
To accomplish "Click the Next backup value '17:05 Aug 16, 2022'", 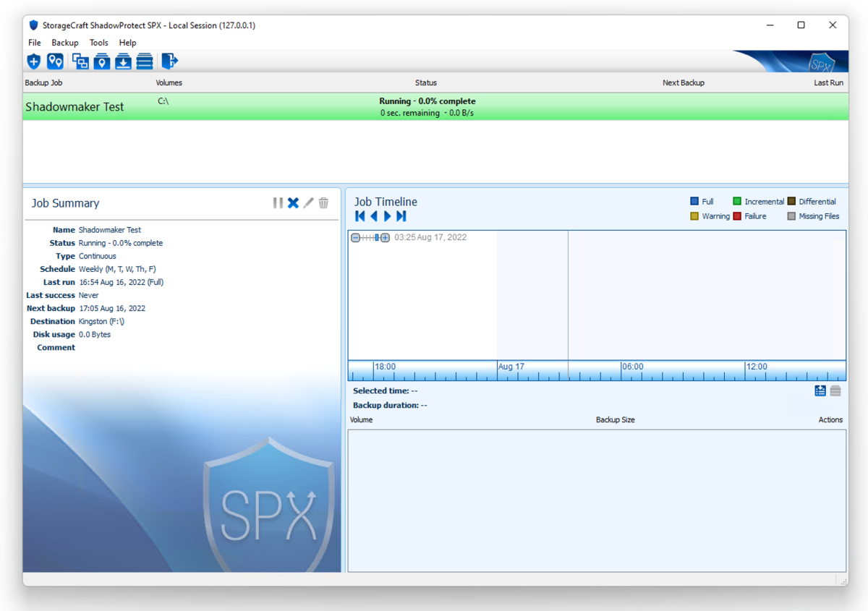I will click(112, 309).
